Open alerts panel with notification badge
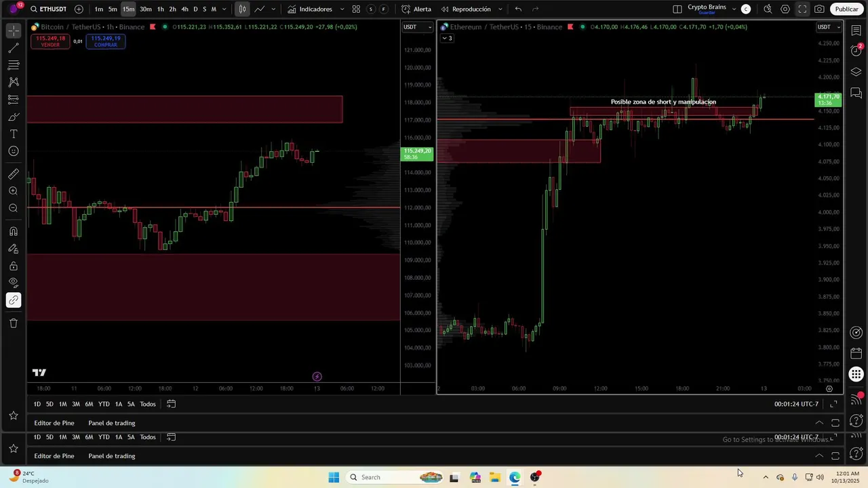Screen dimensions: 868x488 point(856,51)
